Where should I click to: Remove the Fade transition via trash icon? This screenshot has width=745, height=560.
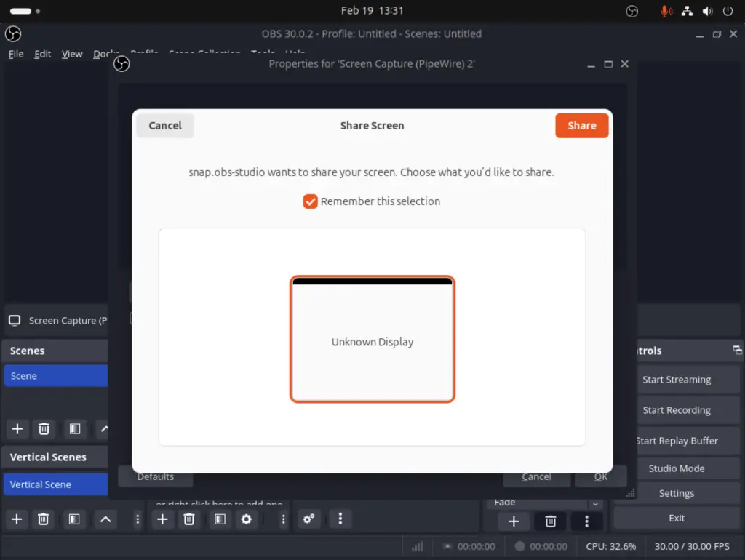click(551, 521)
